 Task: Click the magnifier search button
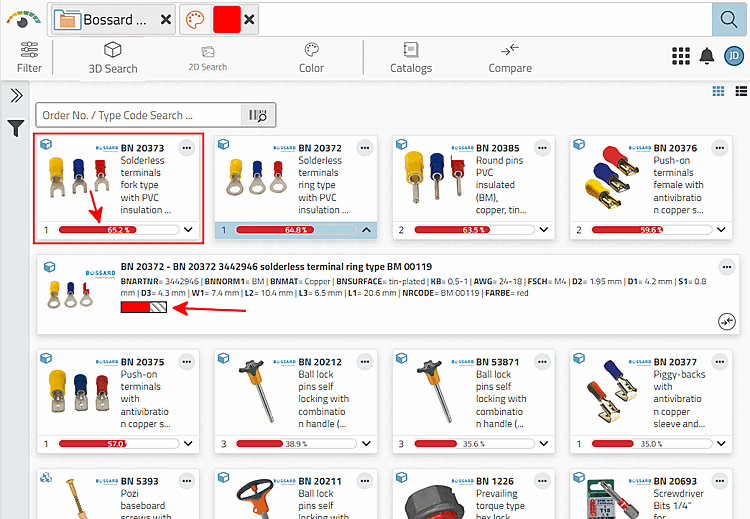pos(728,20)
